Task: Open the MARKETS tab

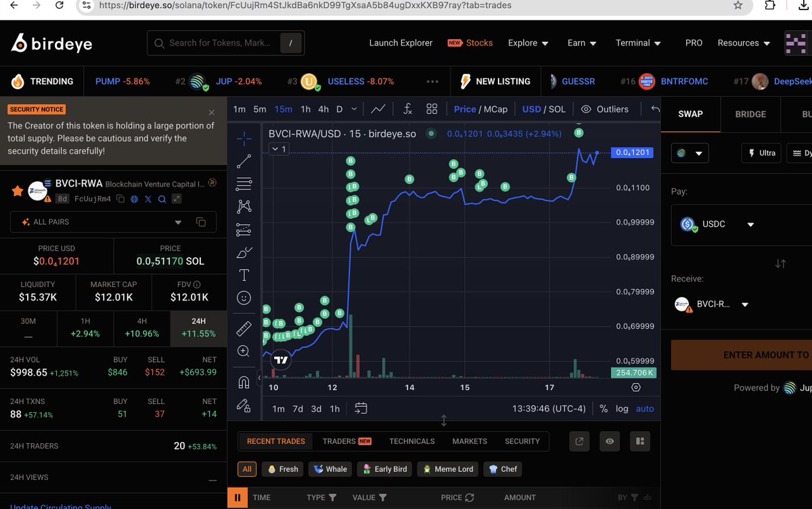Action: pos(470,441)
